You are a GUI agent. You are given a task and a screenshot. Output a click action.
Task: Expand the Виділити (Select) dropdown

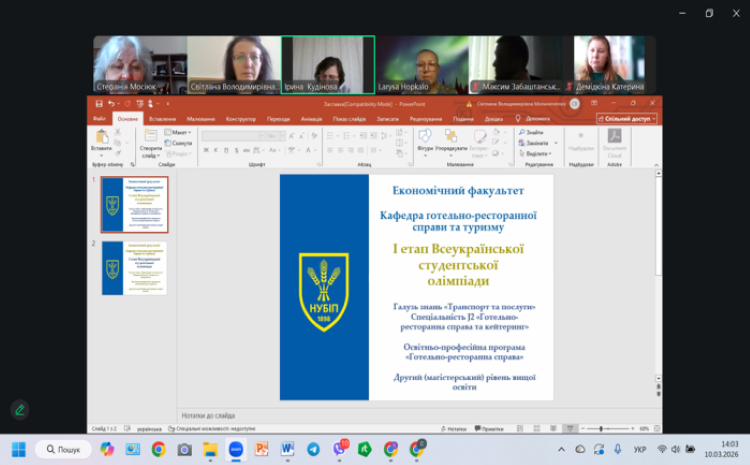[537, 154]
